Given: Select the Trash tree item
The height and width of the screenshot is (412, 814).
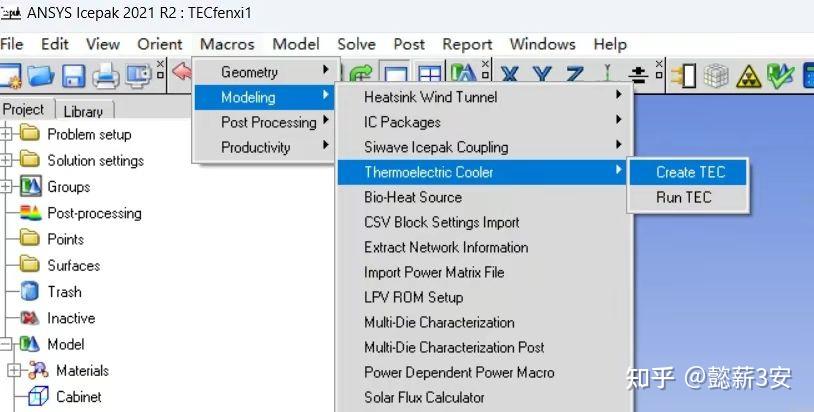Looking at the screenshot, I should pos(64,292).
